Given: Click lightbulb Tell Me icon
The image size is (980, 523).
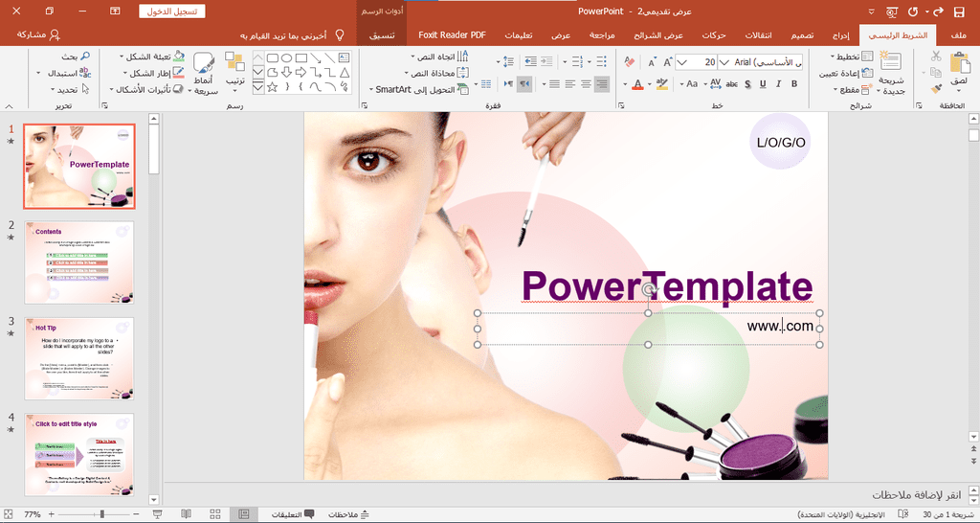Looking at the screenshot, I should pos(340,35).
